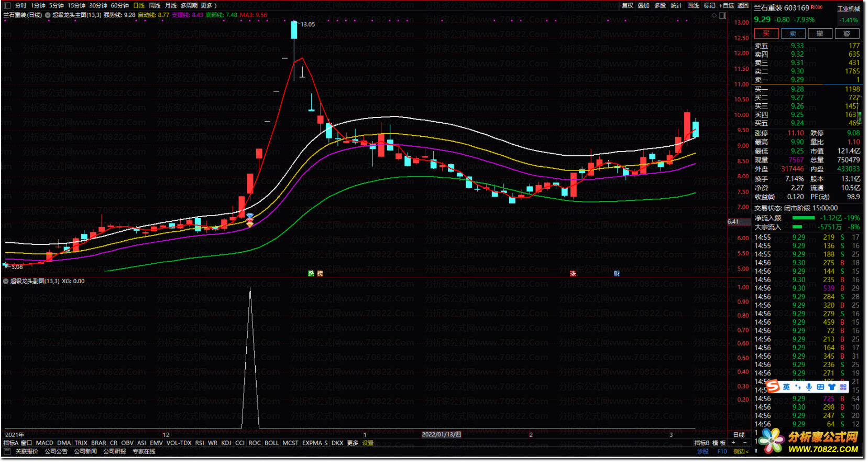The image size is (868, 462).
Task: Select the 指标B tab
Action: coord(702,443)
